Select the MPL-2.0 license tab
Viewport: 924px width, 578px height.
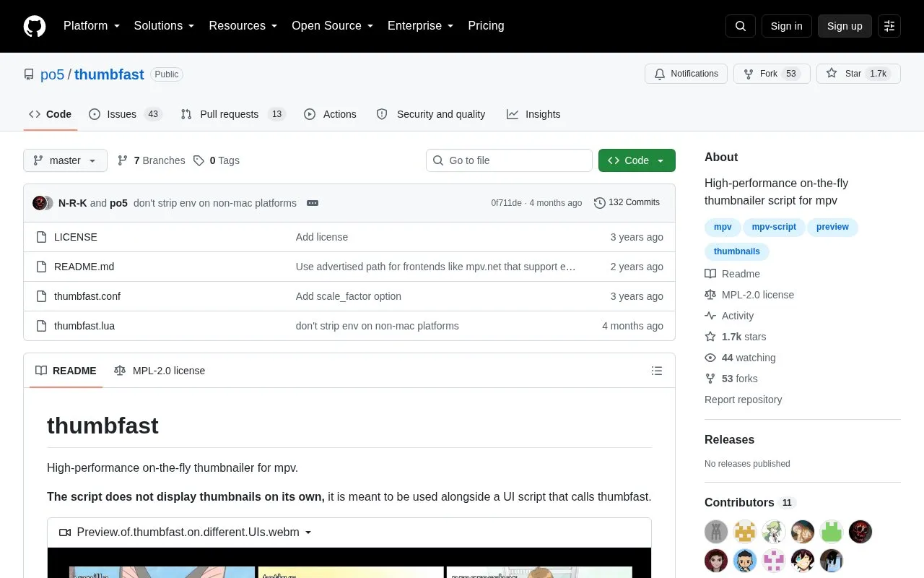tap(160, 371)
